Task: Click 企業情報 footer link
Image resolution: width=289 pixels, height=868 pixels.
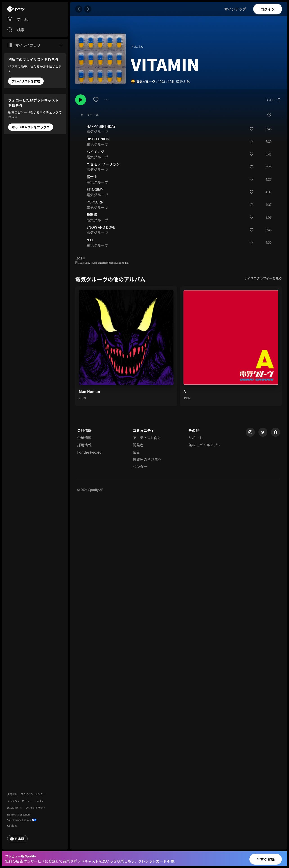Action: tap(84, 438)
